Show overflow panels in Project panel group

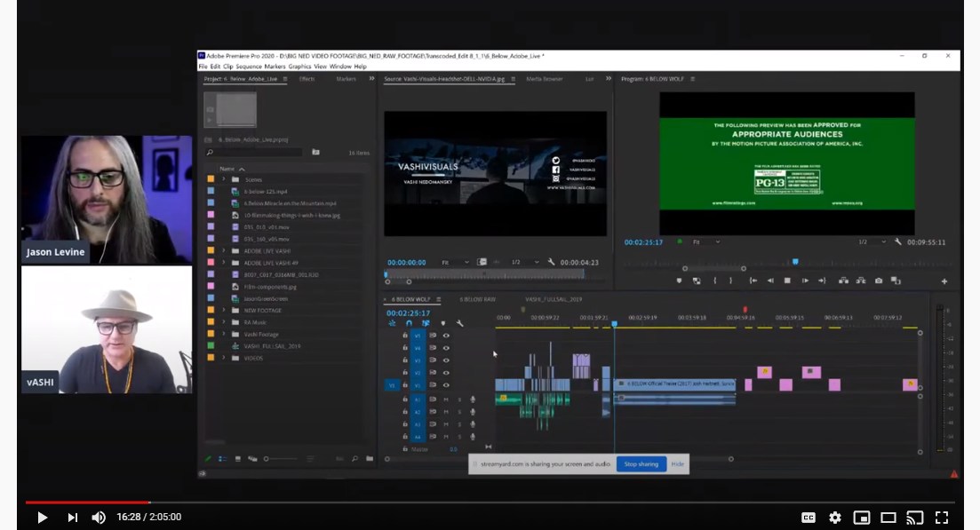372,79
